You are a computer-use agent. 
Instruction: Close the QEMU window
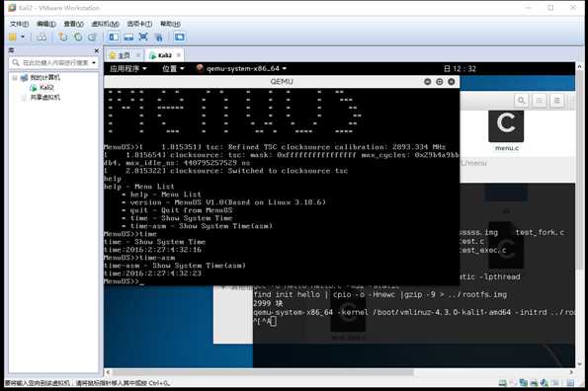point(451,81)
